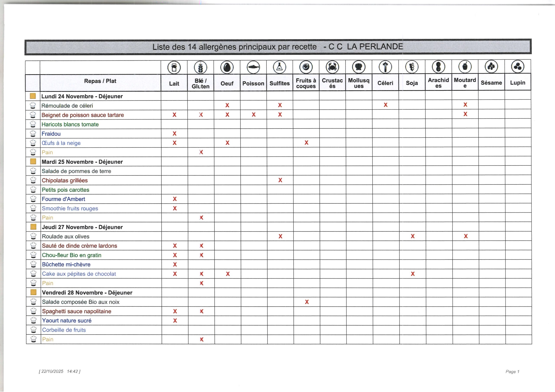Click the milk (Lait) allergen icon

(x=174, y=67)
